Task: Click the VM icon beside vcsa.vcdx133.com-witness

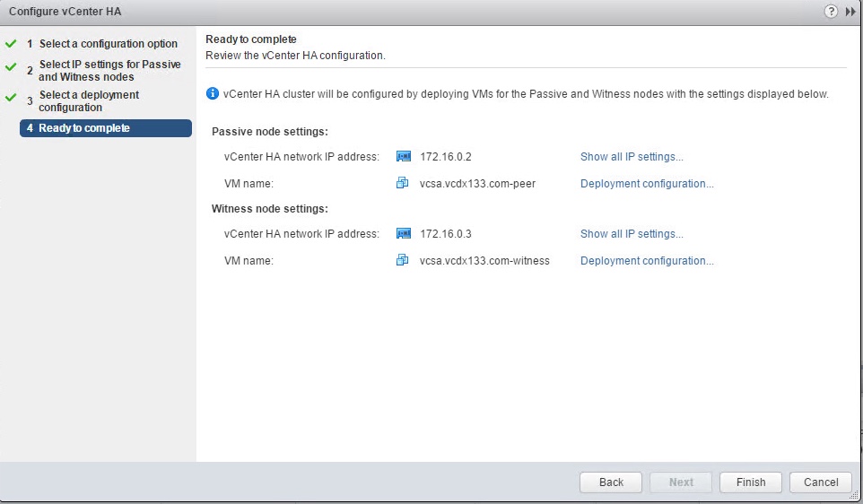Action: click(x=403, y=261)
